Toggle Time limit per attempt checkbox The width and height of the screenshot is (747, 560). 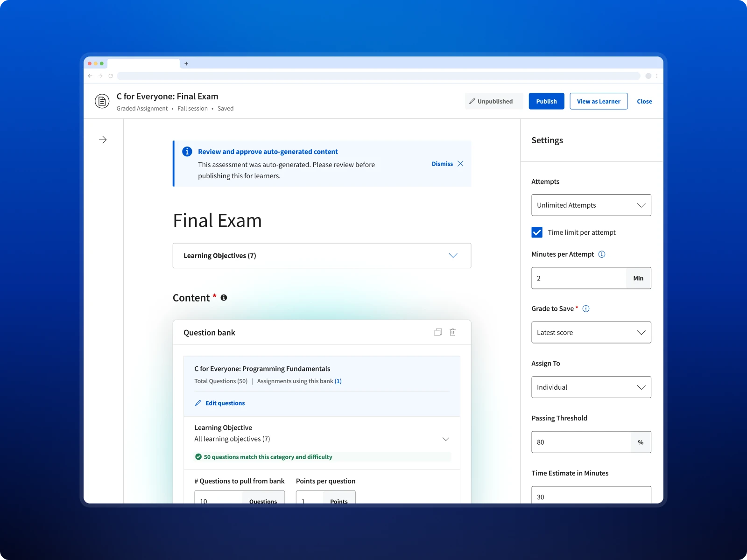coord(537,232)
